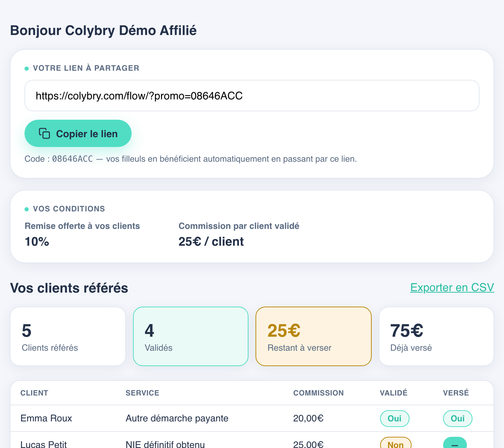Select the 75€ Déjà versé card
This screenshot has height=448, width=504.
(436, 336)
